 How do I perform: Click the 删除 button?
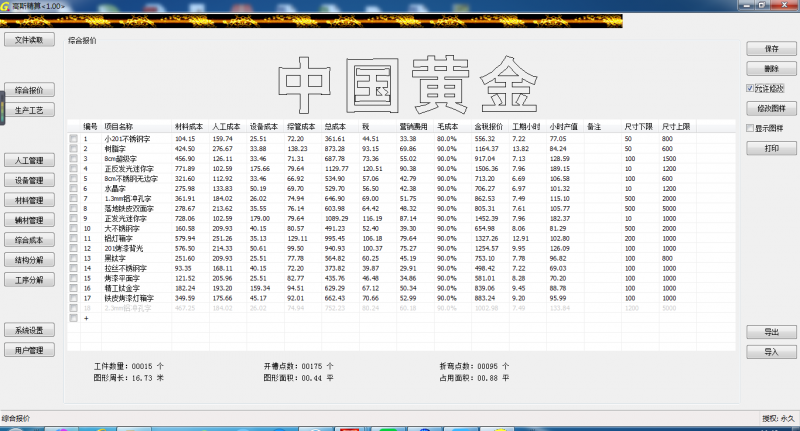[771, 68]
